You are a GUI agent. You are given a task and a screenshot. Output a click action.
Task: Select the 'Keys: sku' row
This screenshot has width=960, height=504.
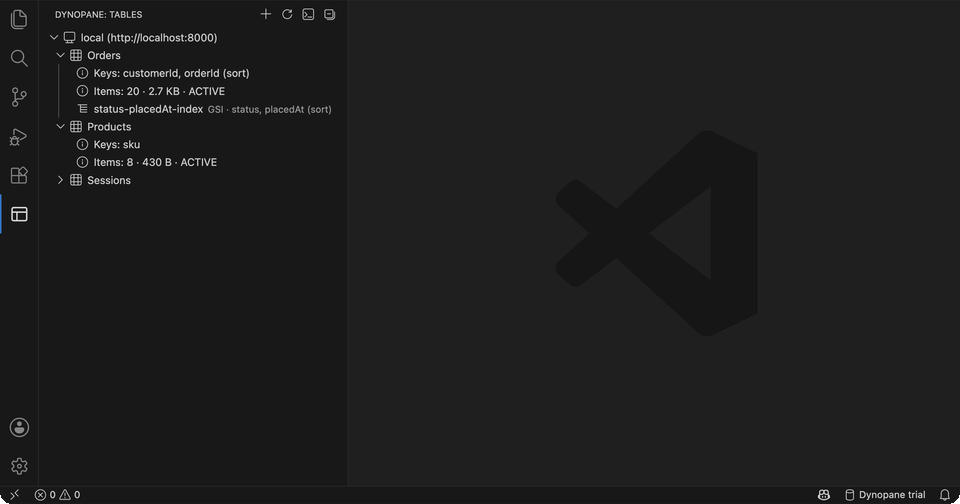click(193, 145)
